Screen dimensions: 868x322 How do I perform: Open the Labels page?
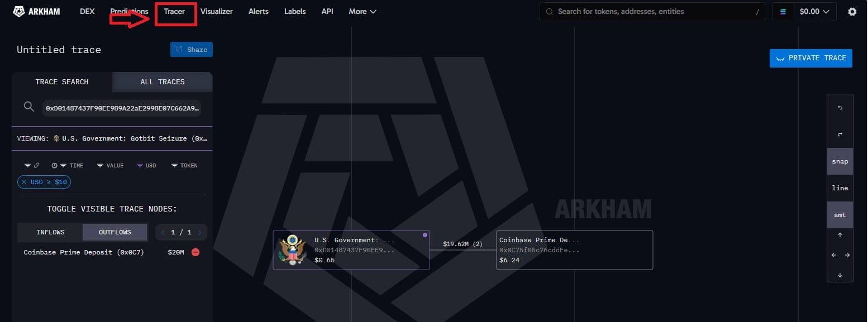(x=295, y=12)
